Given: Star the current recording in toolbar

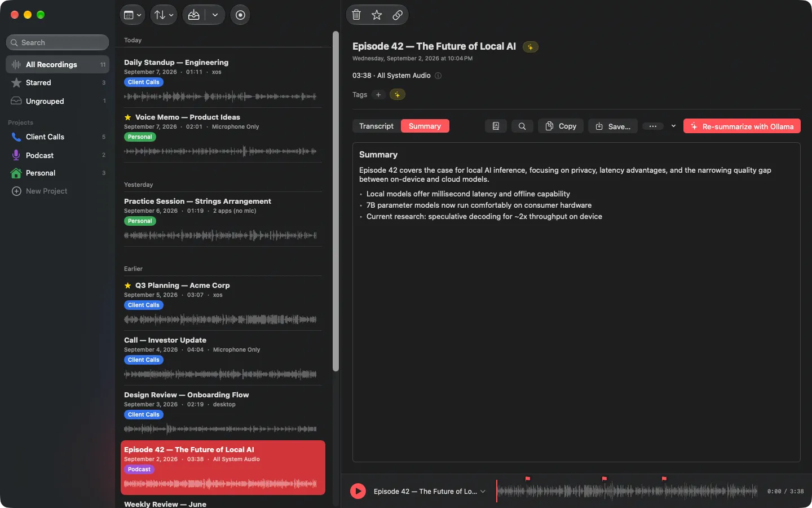Looking at the screenshot, I should 377,15.
